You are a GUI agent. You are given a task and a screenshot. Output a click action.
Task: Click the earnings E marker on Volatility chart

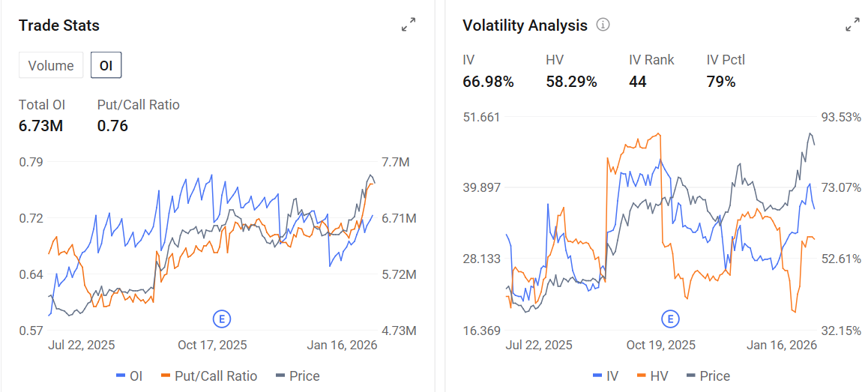click(670, 319)
